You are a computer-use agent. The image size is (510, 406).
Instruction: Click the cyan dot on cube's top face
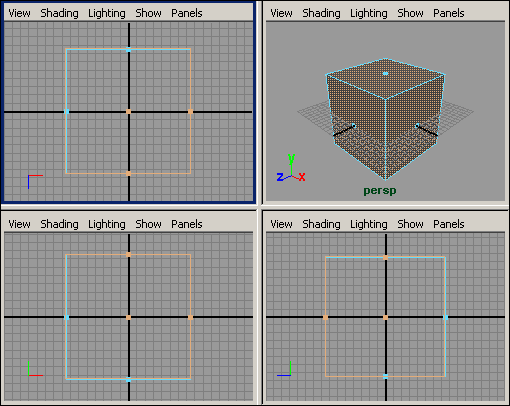tap(385, 73)
